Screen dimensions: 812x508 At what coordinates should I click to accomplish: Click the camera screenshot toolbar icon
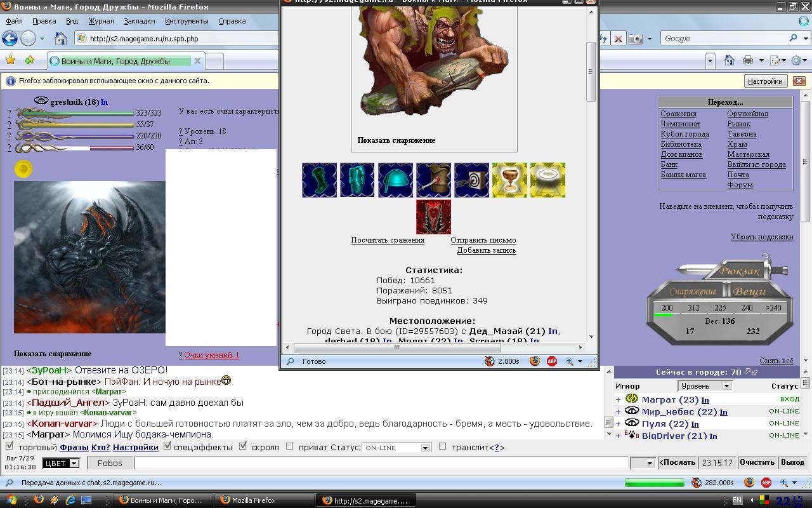tap(636, 39)
